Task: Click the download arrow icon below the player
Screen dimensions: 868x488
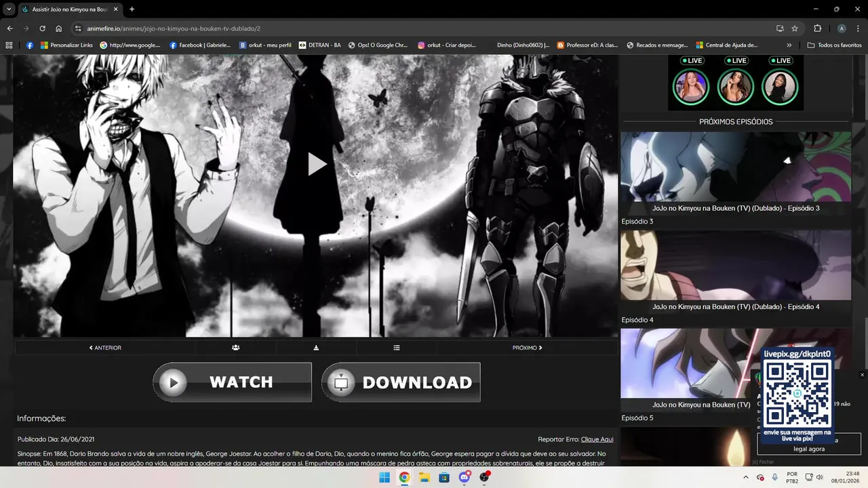Action: pos(316,348)
